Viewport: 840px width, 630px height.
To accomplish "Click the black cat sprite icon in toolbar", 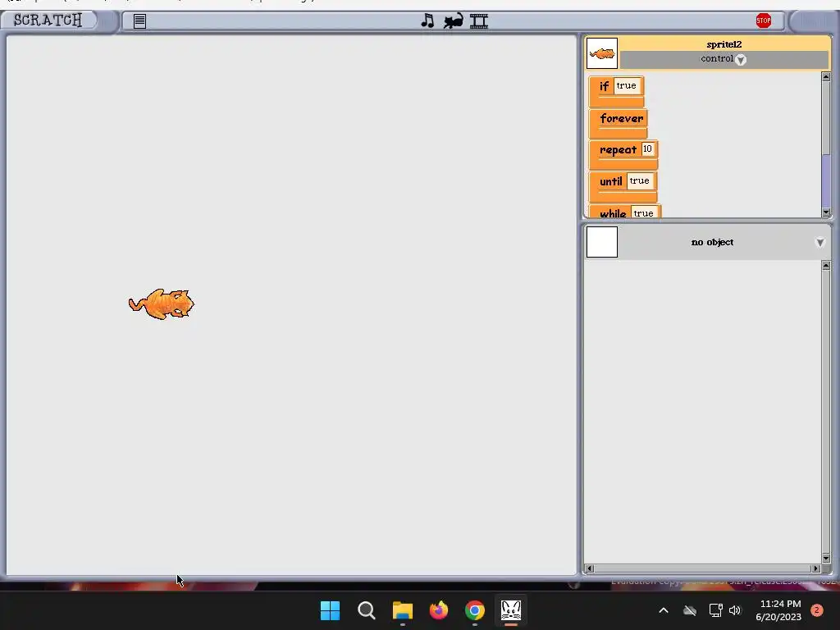I will pyautogui.click(x=453, y=21).
